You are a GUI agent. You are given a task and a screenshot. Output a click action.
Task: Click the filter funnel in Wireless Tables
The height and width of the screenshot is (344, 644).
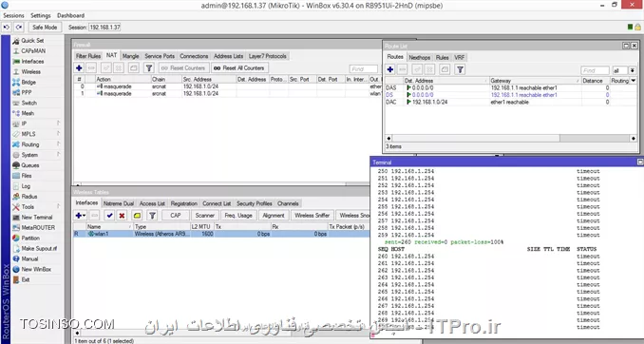pos(152,216)
